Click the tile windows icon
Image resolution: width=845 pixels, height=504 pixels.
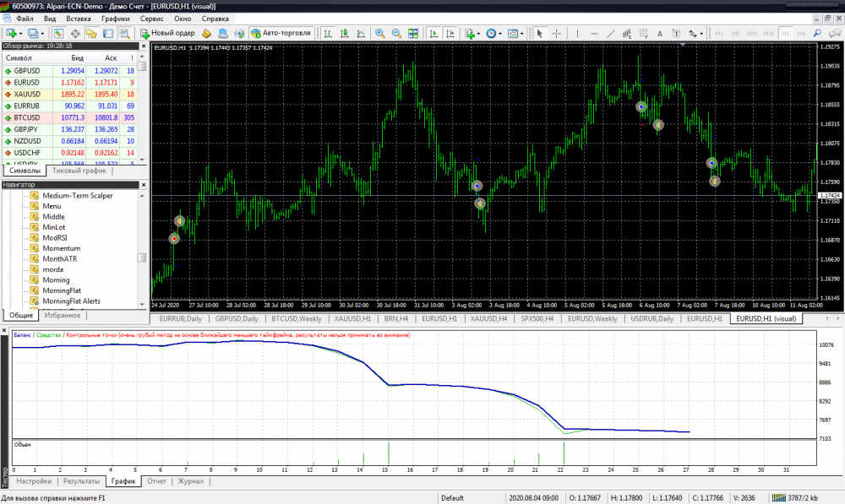coord(413,34)
